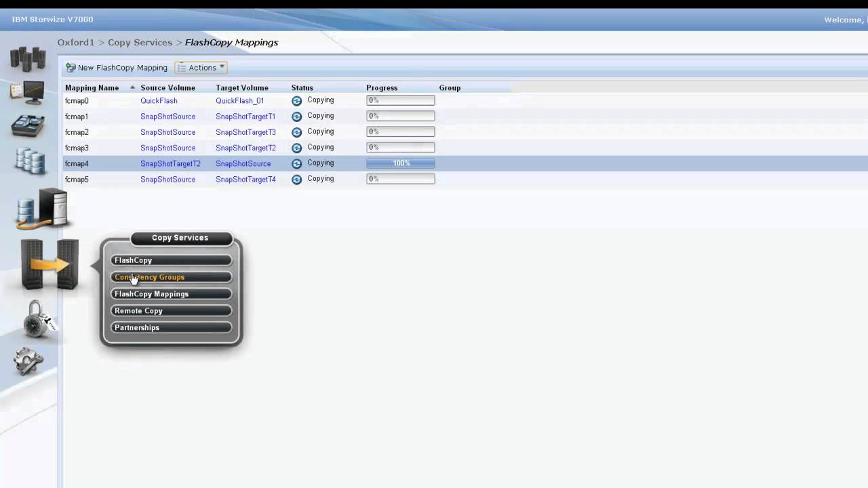Click the fcmap0 progress bar
This screenshot has height=488, width=868.
click(x=401, y=100)
